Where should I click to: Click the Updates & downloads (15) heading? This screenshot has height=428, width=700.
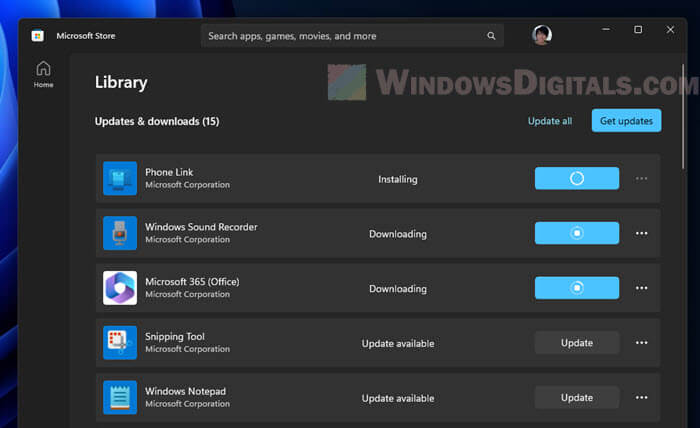click(157, 121)
